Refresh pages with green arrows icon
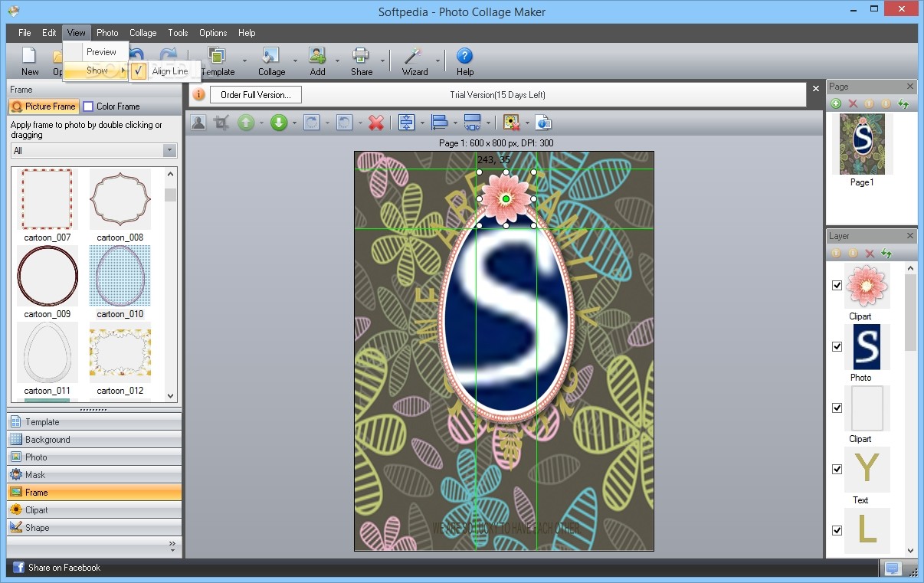Viewport: 924px width, 583px height. (904, 103)
